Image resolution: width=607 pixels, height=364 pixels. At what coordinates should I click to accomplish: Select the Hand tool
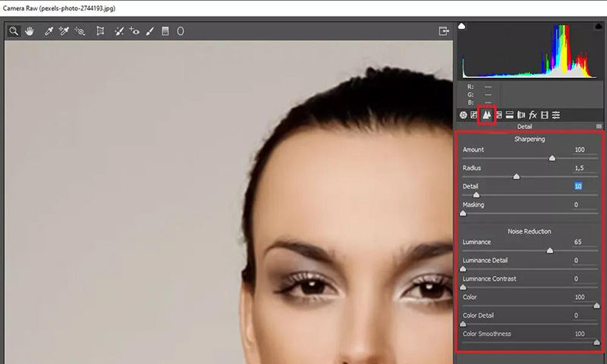[30, 31]
